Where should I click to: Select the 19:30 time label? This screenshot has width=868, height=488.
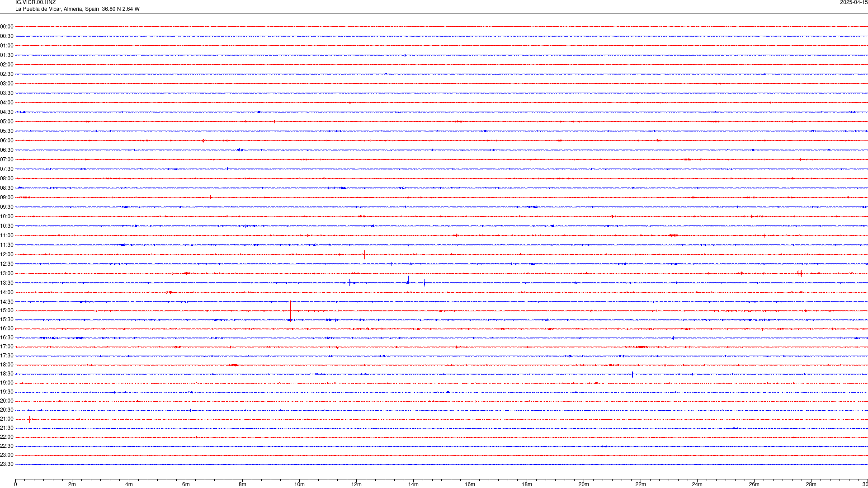tap(7, 392)
